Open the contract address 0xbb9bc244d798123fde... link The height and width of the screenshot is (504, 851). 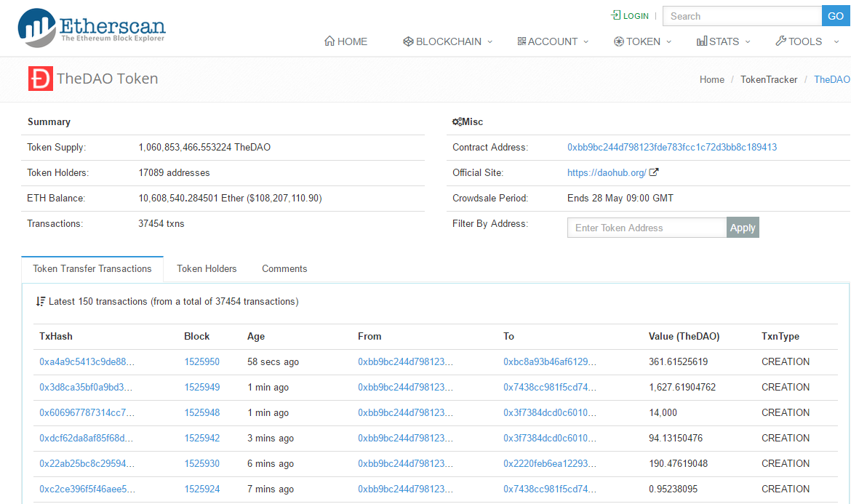pos(672,148)
